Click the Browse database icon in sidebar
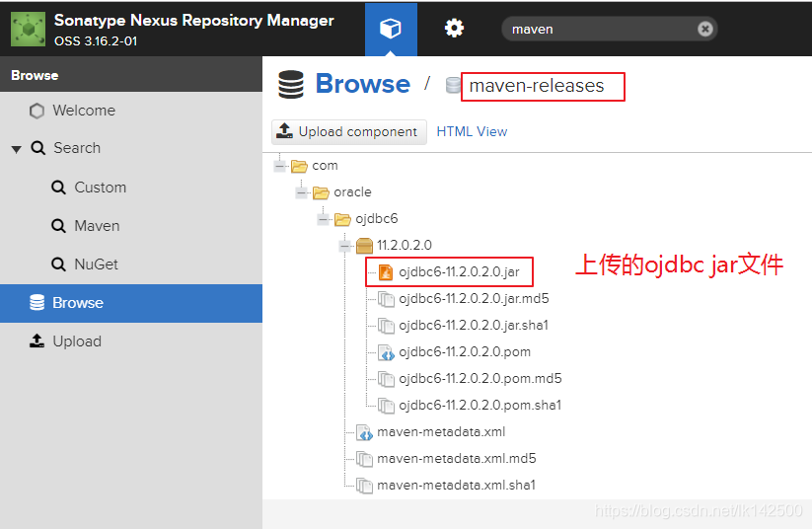Image resolution: width=812 pixels, height=529 pixels. [x=37, y=303]
